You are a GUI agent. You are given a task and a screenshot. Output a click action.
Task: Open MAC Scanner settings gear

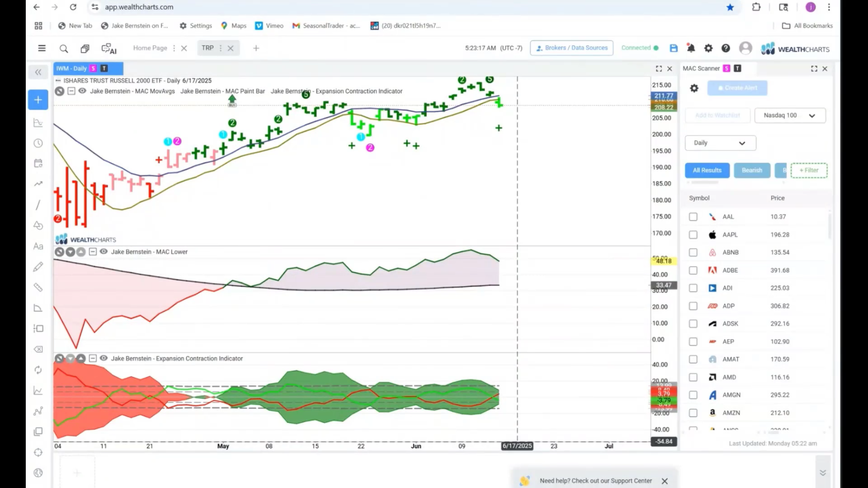(694, 88)
